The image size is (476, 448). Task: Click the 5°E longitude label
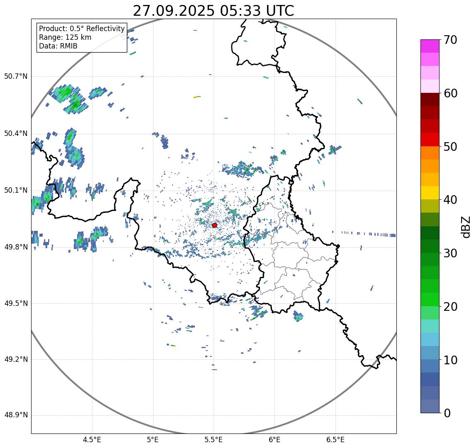point(153,440)
